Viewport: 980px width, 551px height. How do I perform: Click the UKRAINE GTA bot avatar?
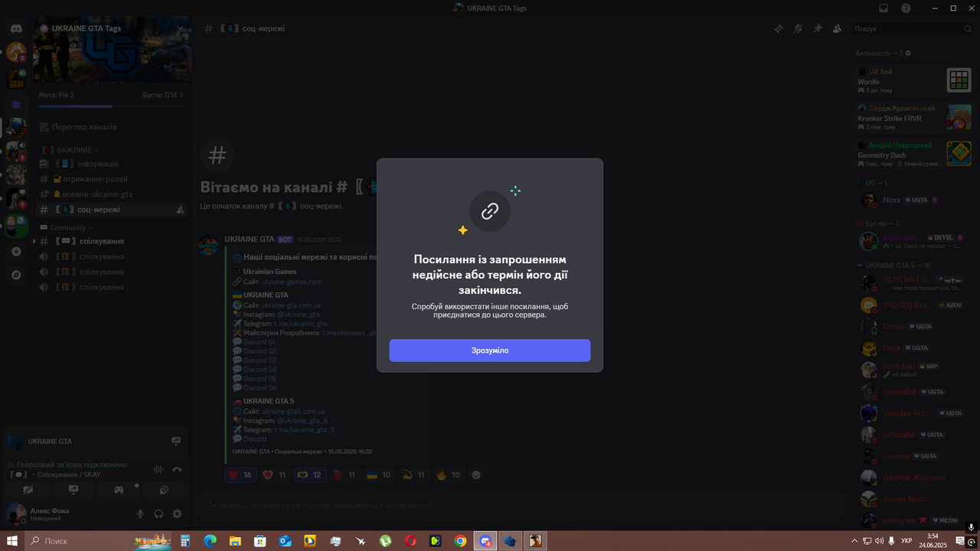click(209, 245)
